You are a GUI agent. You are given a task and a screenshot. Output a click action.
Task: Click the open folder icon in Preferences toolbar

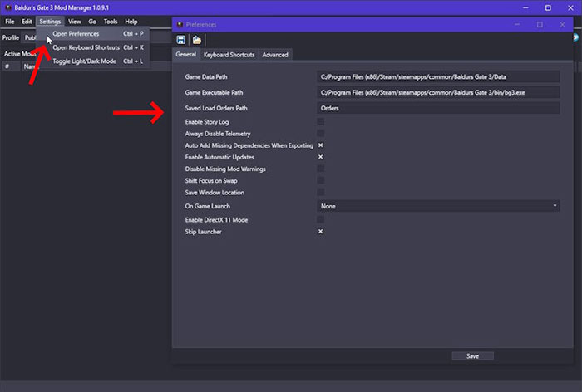point(197,39)
